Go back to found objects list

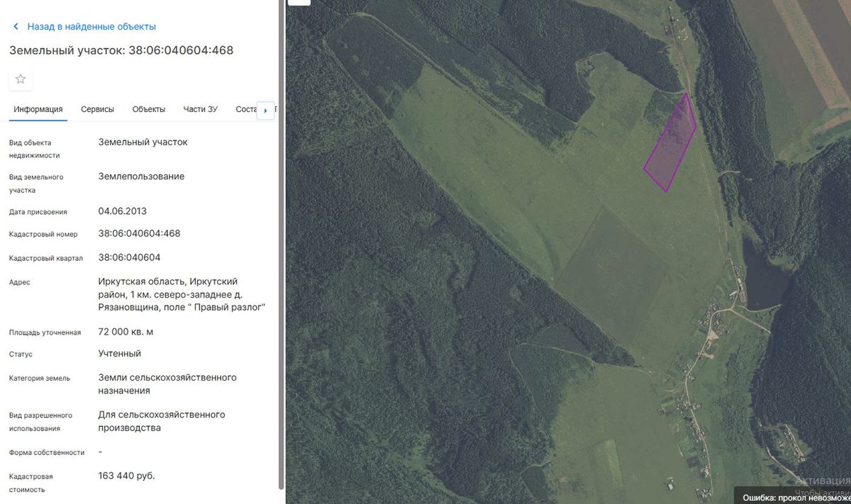pyautogui.click(x=91, y=27)
